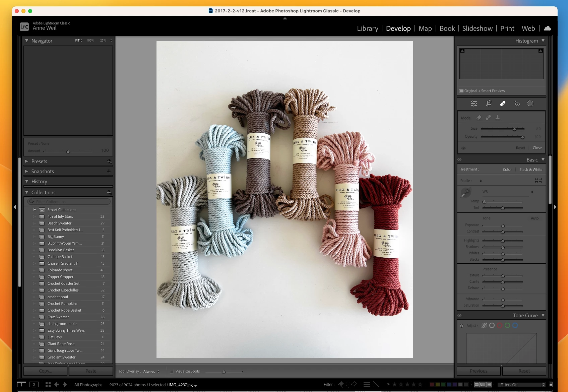Enable the Visualize Spots checkbox
The image size is (568, 392).
coord(172,372)
